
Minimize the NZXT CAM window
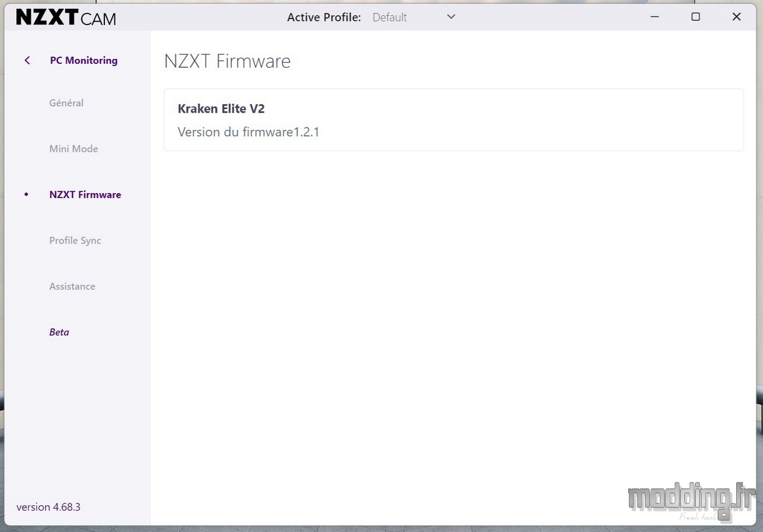(x=655, y=17)
